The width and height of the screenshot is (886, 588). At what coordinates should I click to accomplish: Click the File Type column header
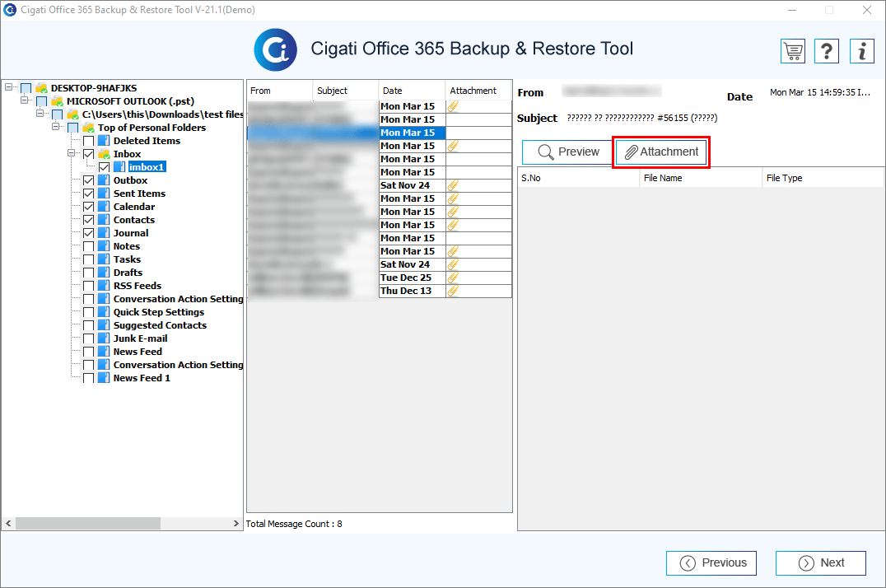pyautogui.click(x=823, y=178)
